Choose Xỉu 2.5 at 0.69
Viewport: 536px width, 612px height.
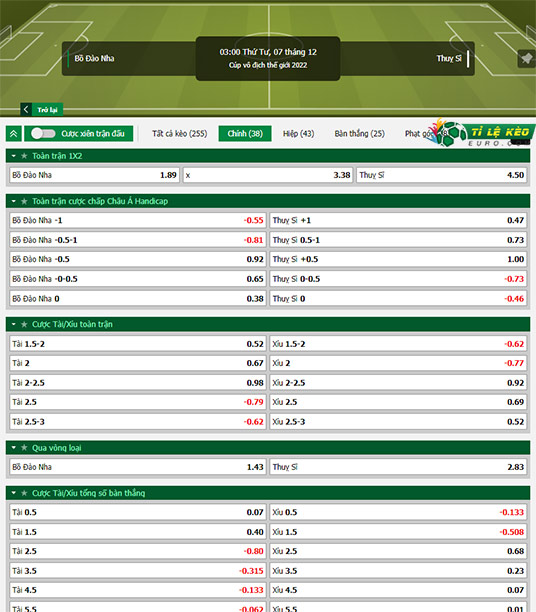point(398,402)
